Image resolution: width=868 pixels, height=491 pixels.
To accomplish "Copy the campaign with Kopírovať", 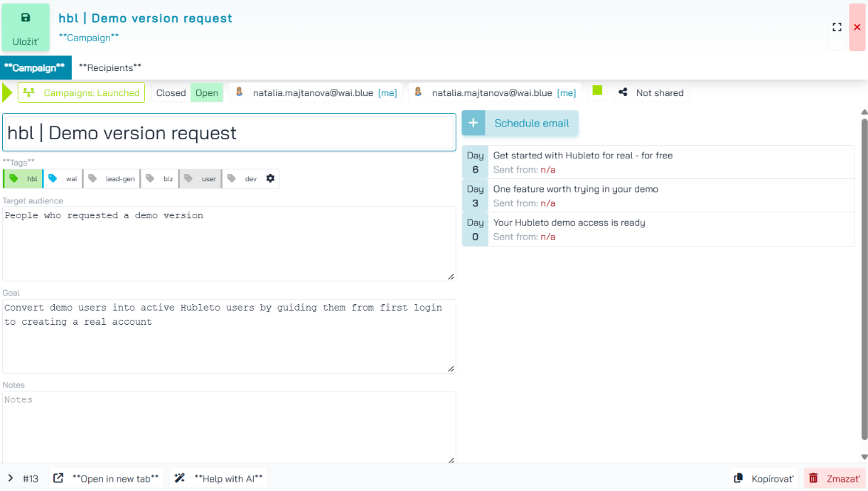I will pos(764,478).
